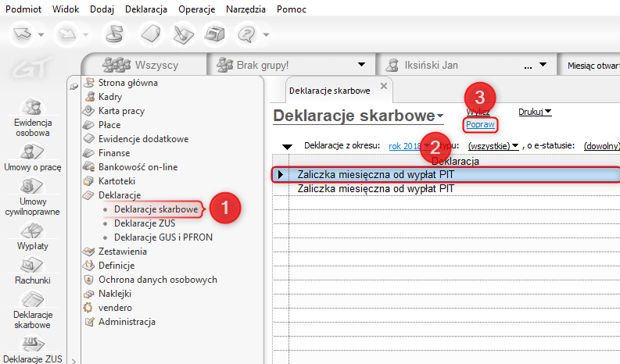Open Naklejki in navigation tree
The width and height of the screenshot is (620, 364).
tap(115, 294)
